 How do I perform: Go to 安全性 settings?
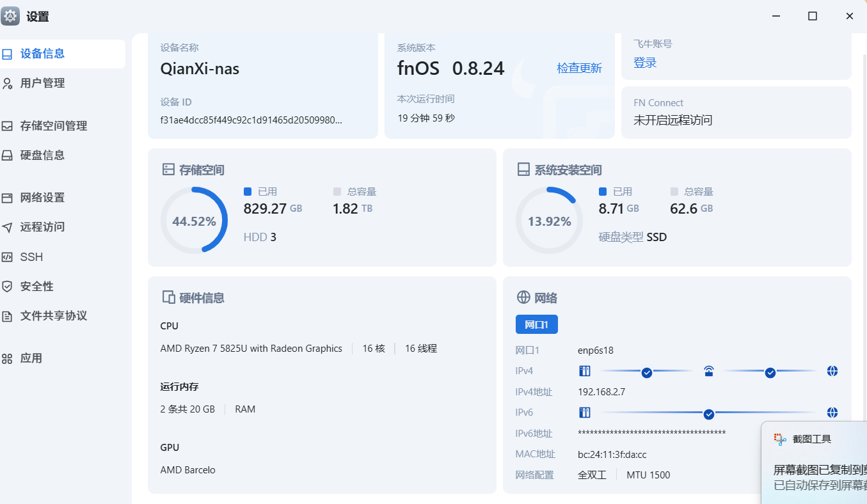[x=62, y=287]
